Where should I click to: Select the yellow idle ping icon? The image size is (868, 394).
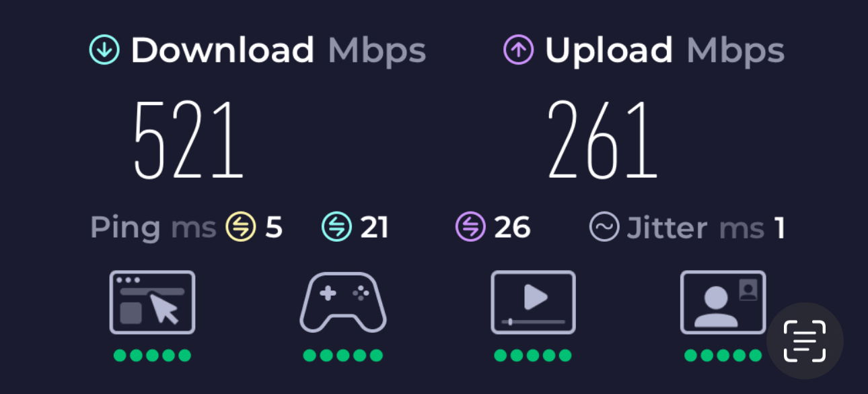pos(240,227)
